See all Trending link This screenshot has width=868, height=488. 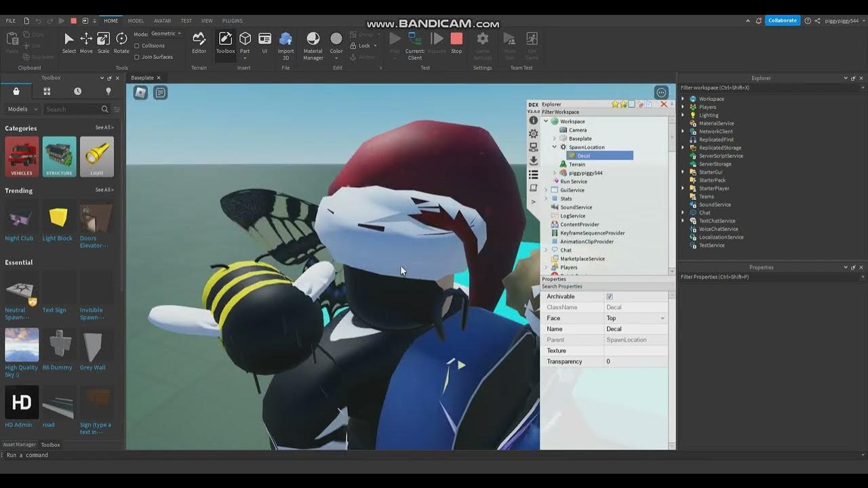104,190
